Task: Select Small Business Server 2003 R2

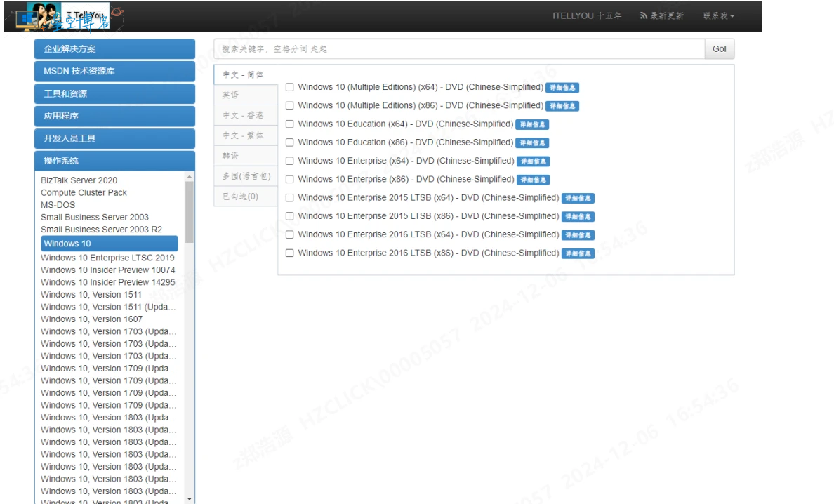Action: pos(102,229)
